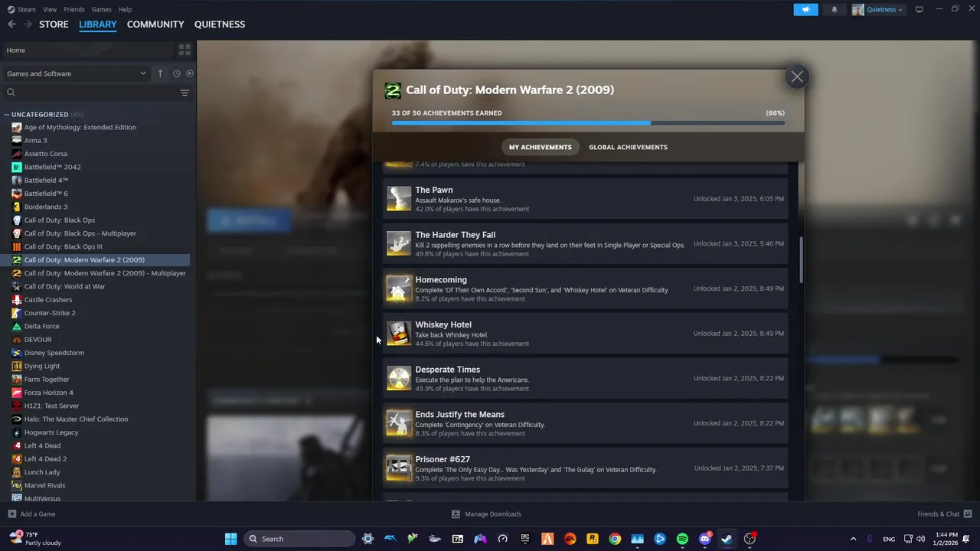Toggle the recent activity clock filter

tap(176, 73)
